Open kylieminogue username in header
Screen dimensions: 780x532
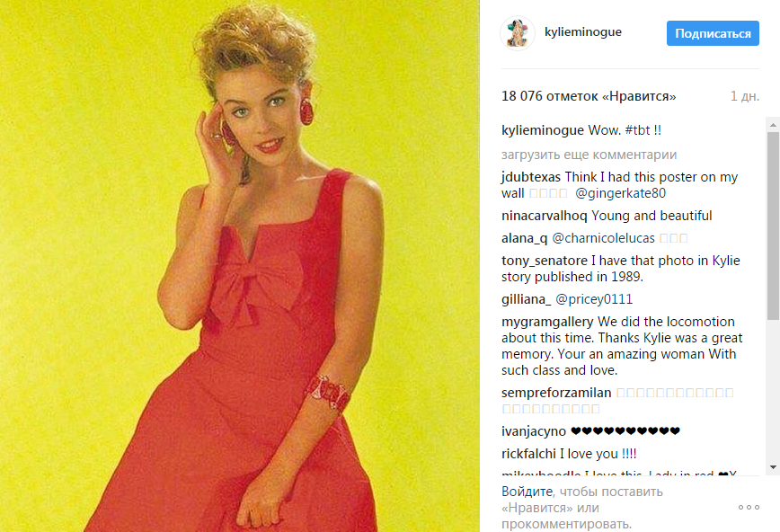tap(583, 31)
